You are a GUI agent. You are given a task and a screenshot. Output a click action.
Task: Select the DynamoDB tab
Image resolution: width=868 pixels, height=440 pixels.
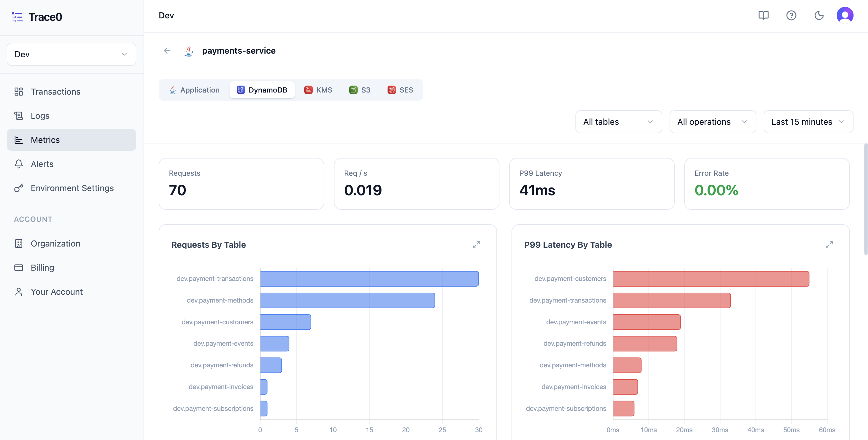262,90
